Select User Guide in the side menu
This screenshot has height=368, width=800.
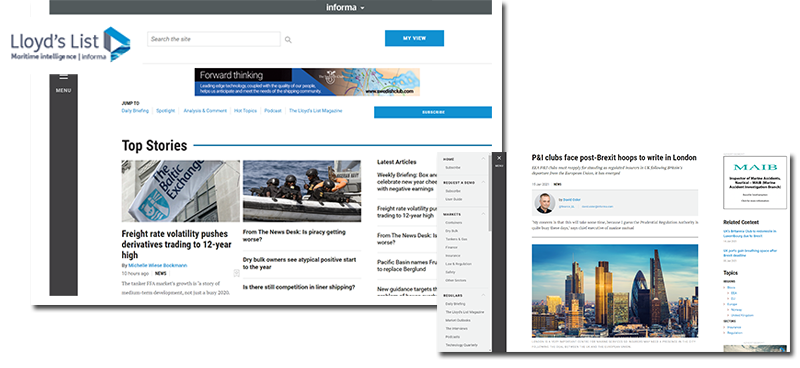[x=454, y=199]
